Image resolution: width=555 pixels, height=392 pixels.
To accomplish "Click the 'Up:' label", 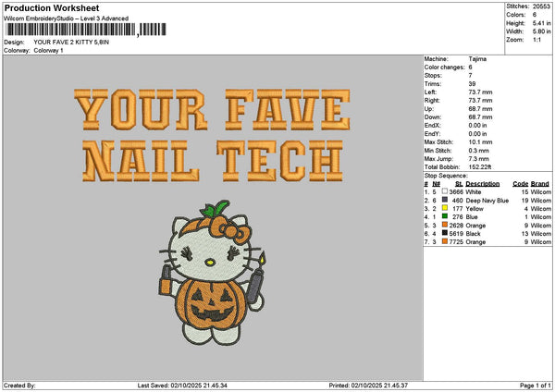I will coord(428,108).
